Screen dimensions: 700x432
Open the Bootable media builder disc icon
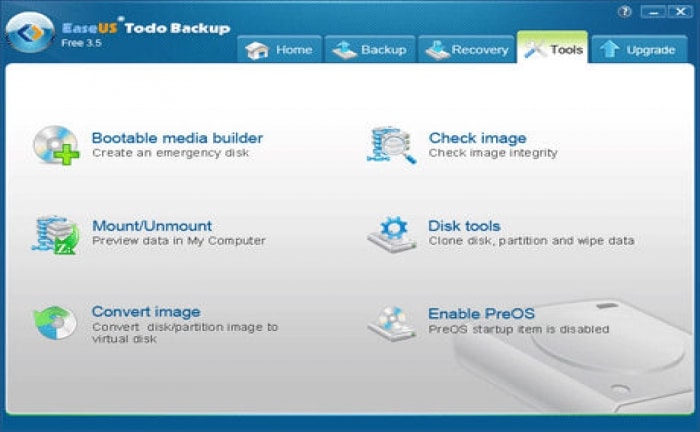click(x=56, y=145)
